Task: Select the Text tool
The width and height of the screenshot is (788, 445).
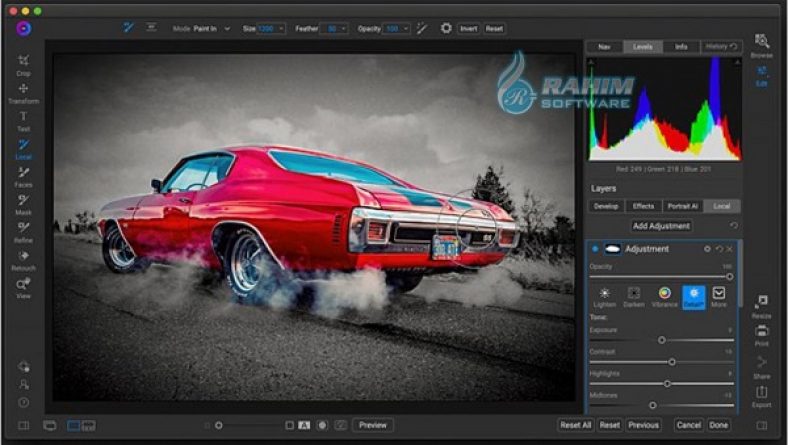Action: click(23, 121)
